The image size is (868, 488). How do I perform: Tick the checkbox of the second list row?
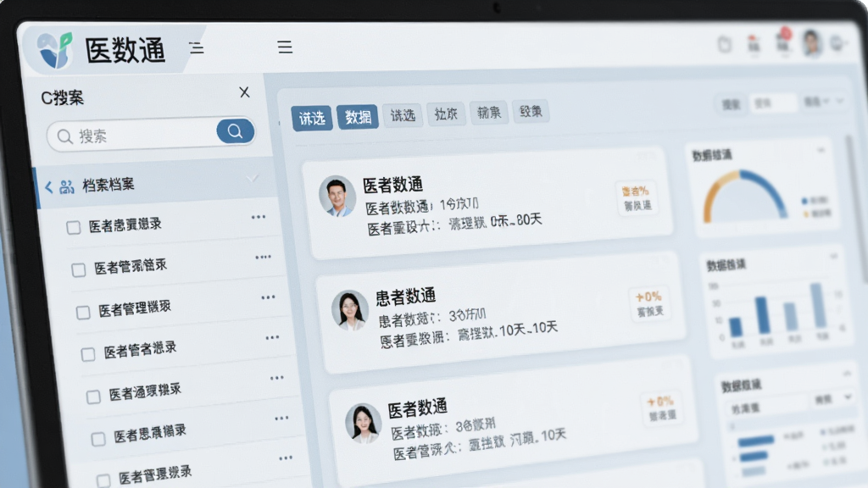pyautogui.click(x=79, y=269)
